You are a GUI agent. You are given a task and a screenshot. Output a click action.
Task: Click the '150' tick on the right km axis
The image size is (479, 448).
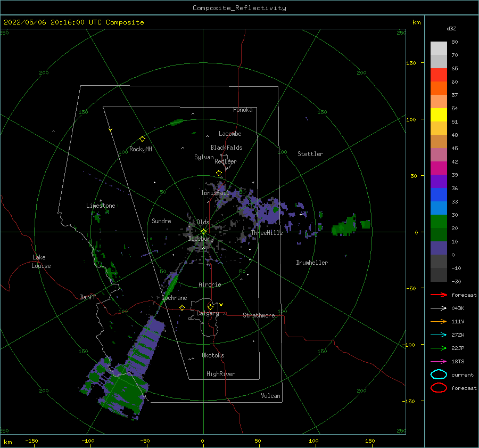coord(411,63)
